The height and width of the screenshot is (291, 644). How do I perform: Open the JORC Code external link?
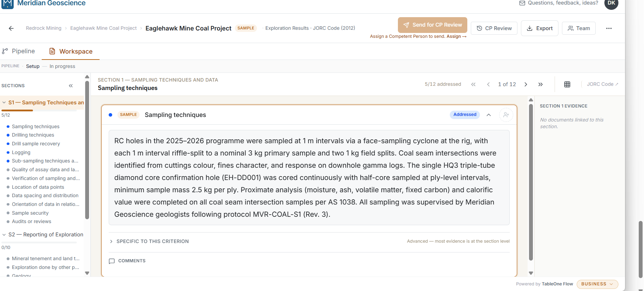(603, 84)
